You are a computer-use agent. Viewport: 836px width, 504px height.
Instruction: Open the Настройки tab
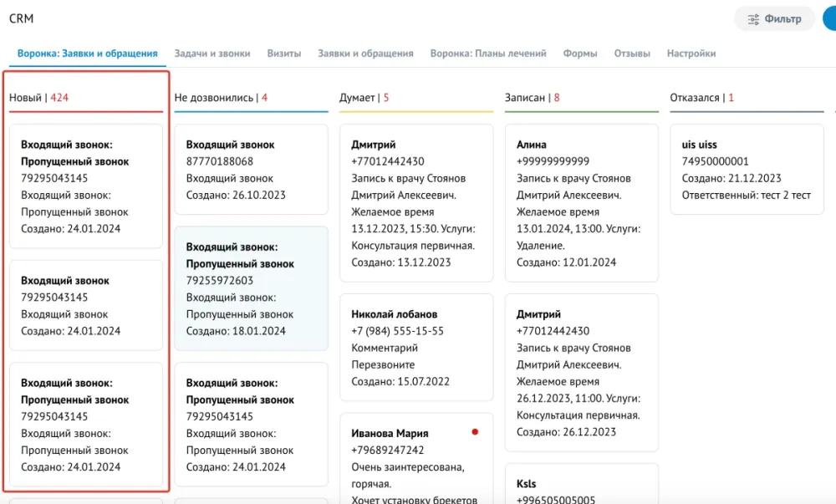[691, 53]
